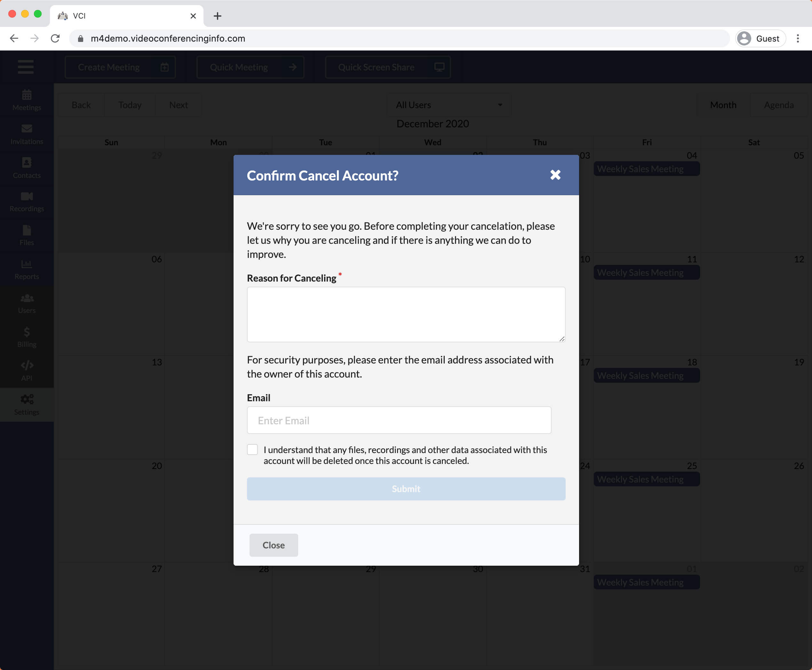Viewport: 812px width, 670px height.
Task: Submit the account cancellation form
Action: 406,489
